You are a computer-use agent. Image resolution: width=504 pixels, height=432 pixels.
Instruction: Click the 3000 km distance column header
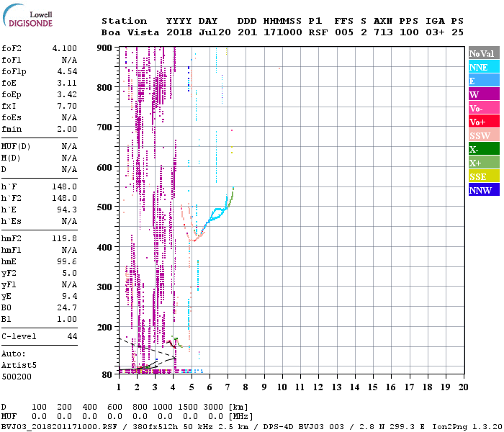coord(213,407)
